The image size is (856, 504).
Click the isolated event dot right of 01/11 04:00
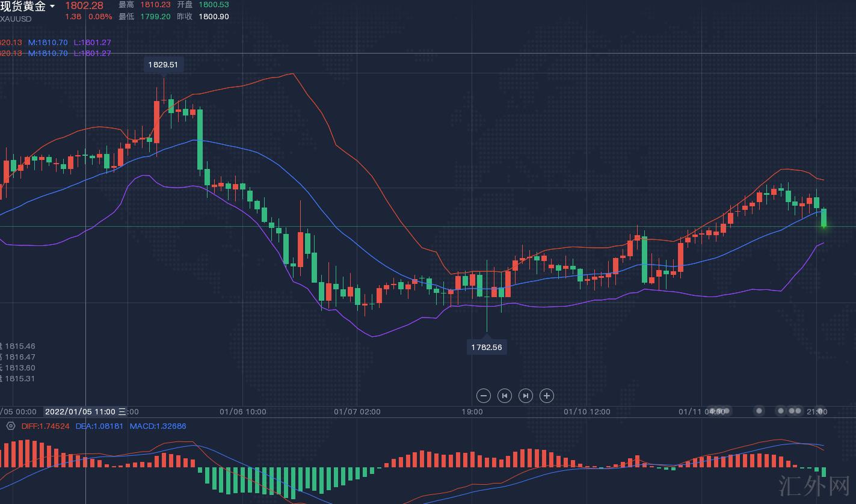pyautogui.click(x=759, y=411)
